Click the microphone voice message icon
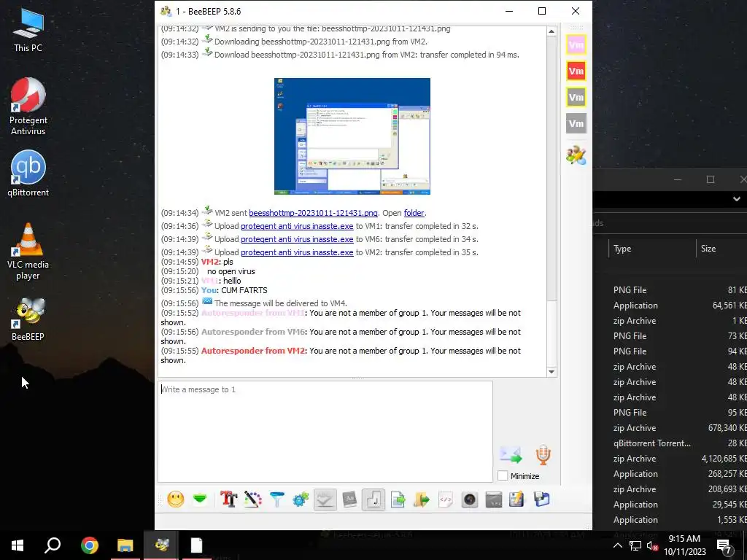This screenshot has height=560, width=747. (543, 455)
